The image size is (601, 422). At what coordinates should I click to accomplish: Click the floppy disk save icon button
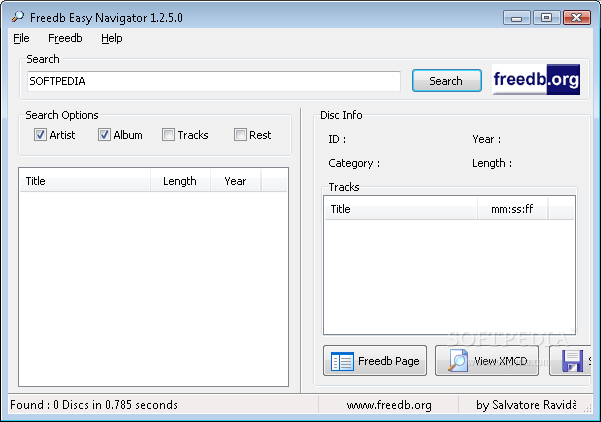click(x=571, y=361)
